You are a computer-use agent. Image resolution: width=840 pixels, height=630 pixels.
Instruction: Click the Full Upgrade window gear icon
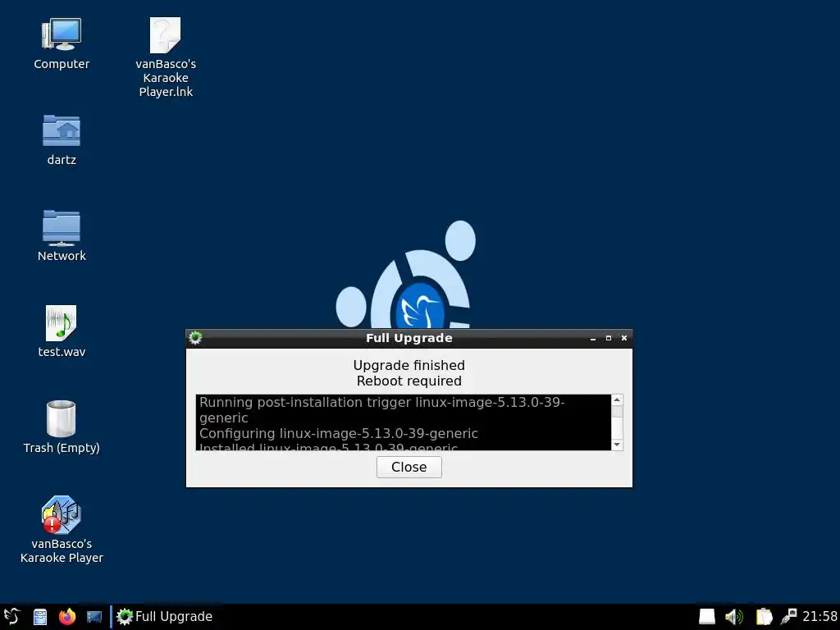(x=195, y=337)
